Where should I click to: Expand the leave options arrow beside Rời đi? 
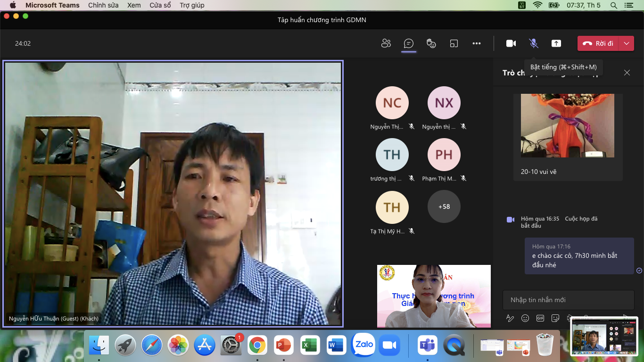(x=627, y=43)
